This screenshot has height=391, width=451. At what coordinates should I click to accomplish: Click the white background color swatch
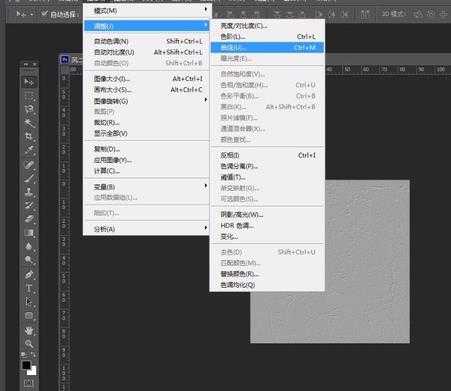click(33, 371)
